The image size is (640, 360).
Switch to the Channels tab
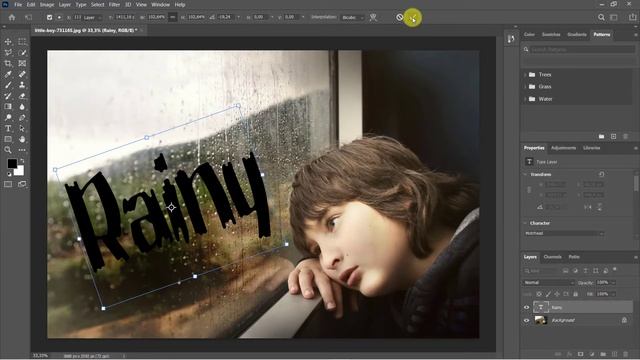553,257
